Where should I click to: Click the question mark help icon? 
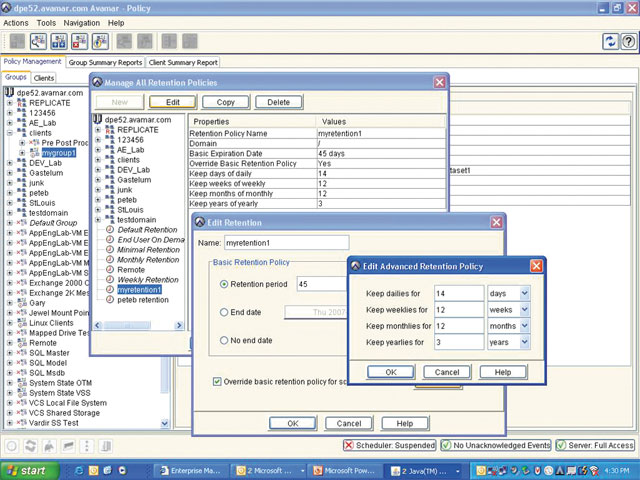tap(629, 41)
